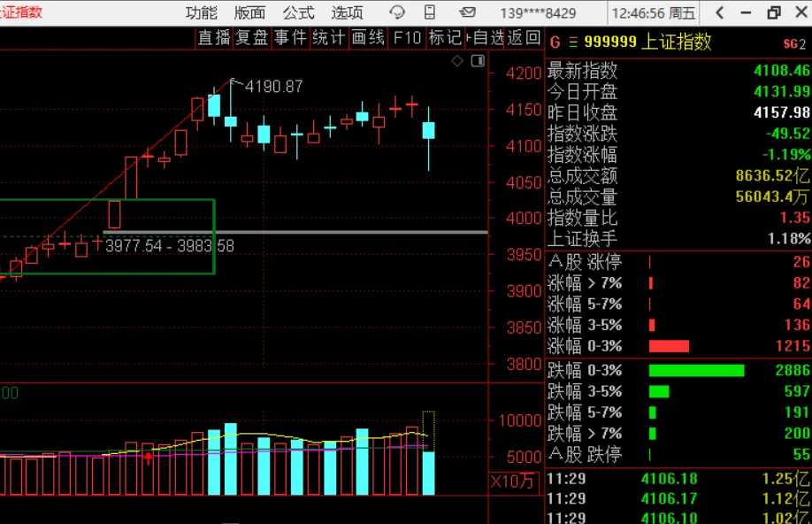Open the 功能 menu
Viewport: 812px width, 524px height.
pos(202,12)
